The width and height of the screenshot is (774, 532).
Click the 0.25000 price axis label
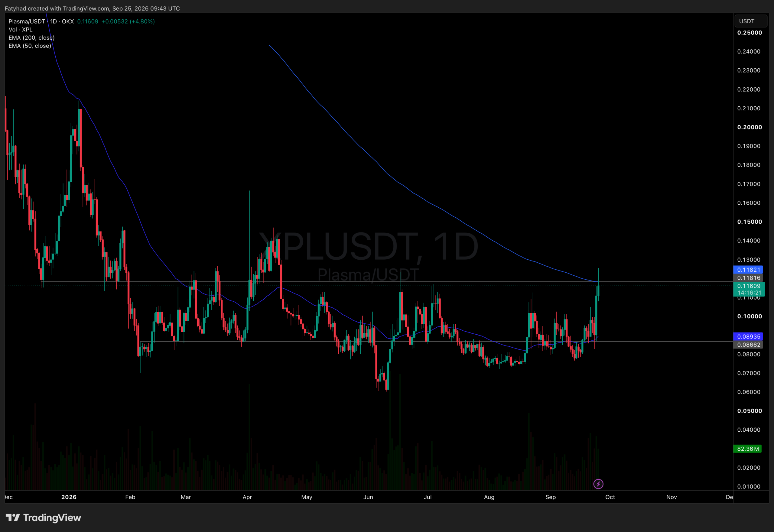point(750,33)
